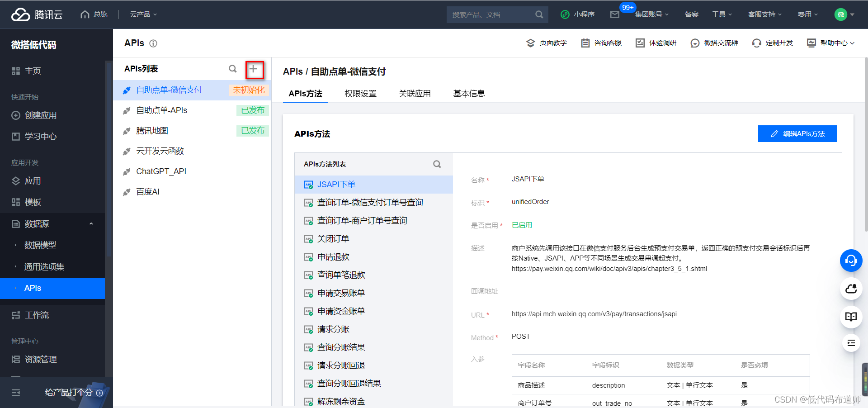This screenshot has width=868, height=408.
Task: Expand the 云产品 dropdown
Action: [144, 14]
